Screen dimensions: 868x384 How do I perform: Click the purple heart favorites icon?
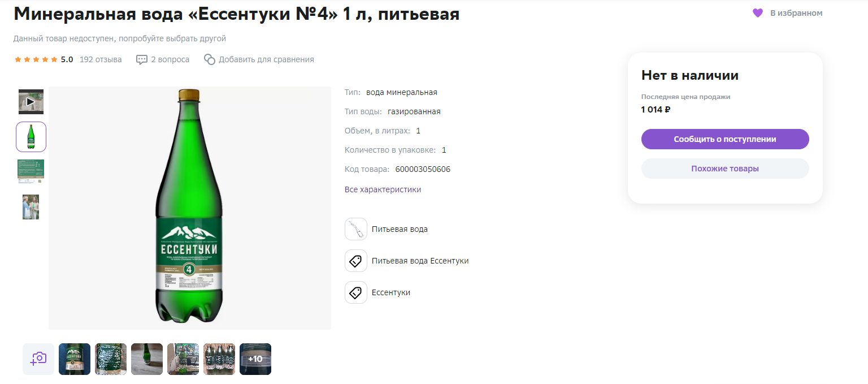pyautogui.click(x=758, y=13)
